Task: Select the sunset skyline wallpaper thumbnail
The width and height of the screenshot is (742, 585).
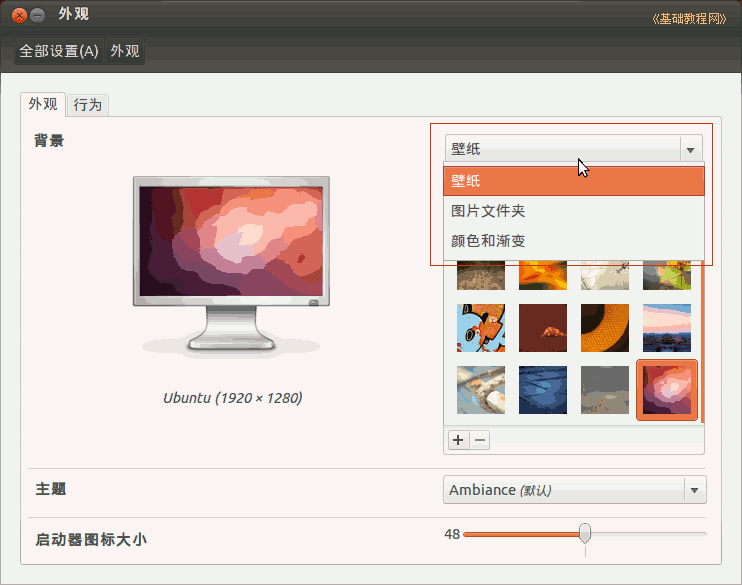Action: click(667, 328)
